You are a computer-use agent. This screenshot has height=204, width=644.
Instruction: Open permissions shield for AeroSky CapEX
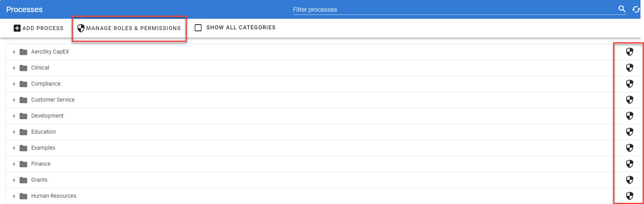point(630,52)
